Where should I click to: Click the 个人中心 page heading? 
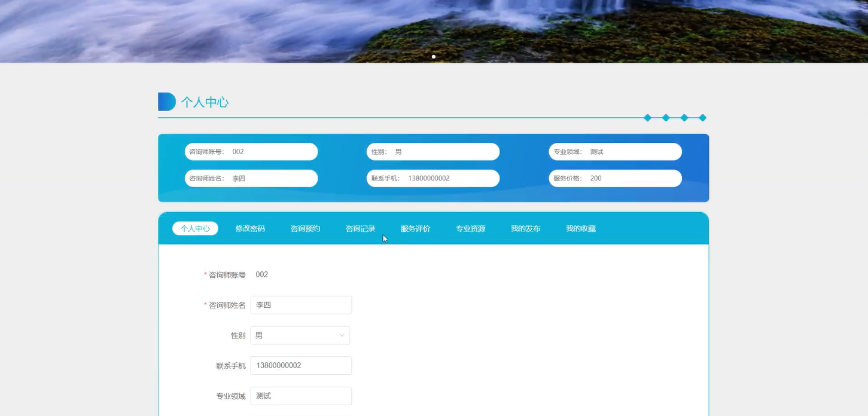(205, 102)
